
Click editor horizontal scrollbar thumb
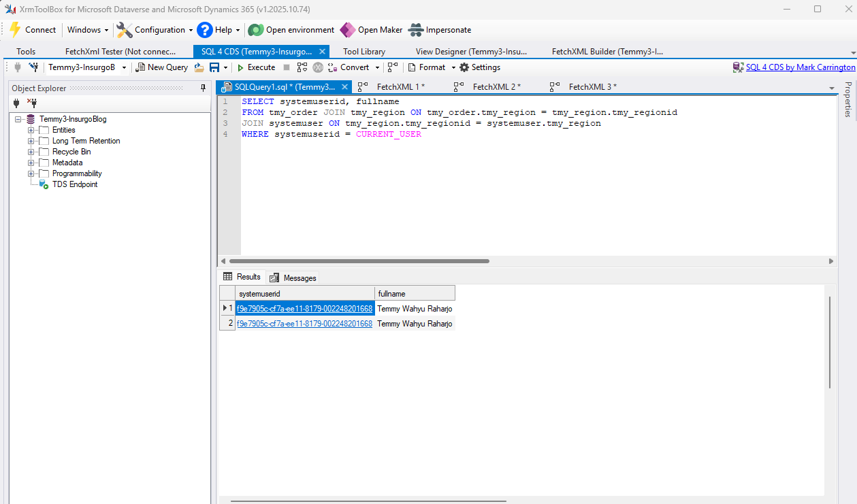coord(359,261)
